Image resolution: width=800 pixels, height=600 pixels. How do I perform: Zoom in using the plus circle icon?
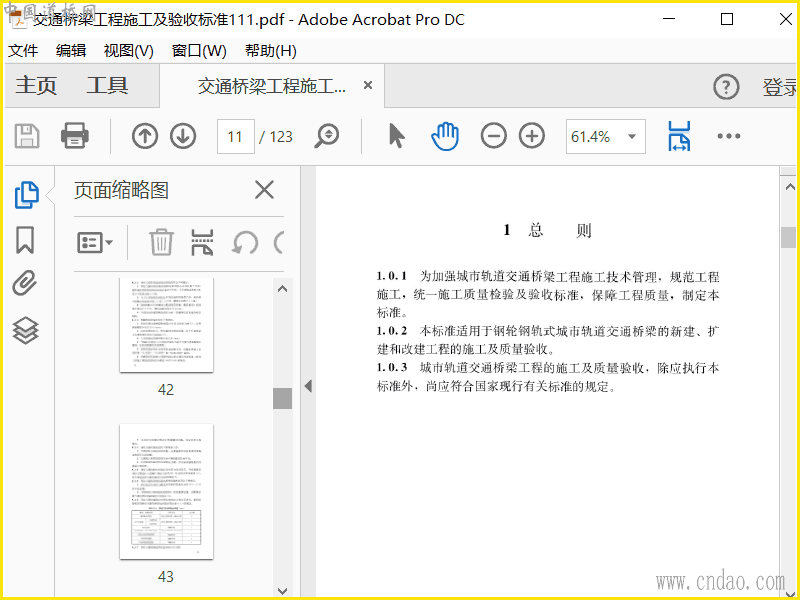click(x=532, y=136)
